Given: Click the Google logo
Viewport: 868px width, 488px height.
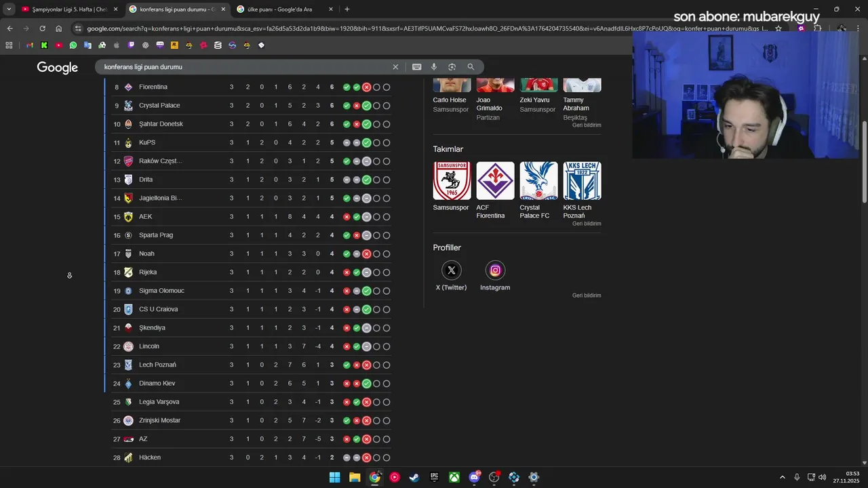Looking at the screenshot, I should tap(58, 67).
